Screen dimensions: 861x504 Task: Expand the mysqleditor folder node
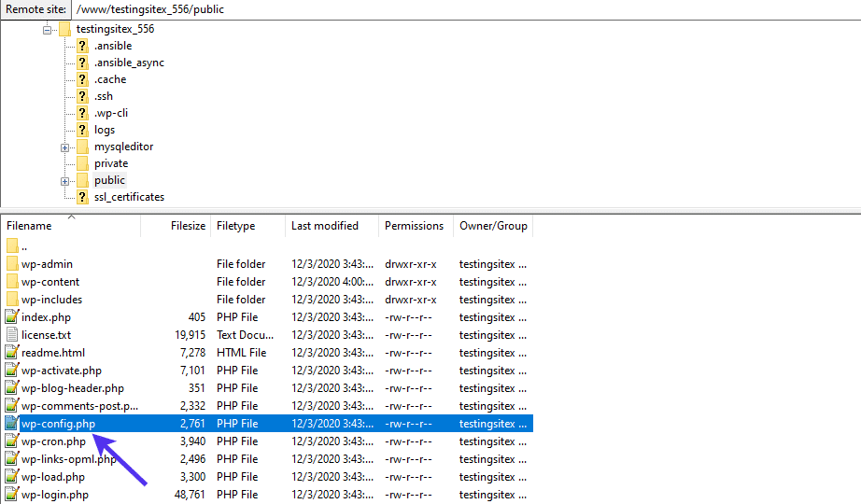point(64,147)
